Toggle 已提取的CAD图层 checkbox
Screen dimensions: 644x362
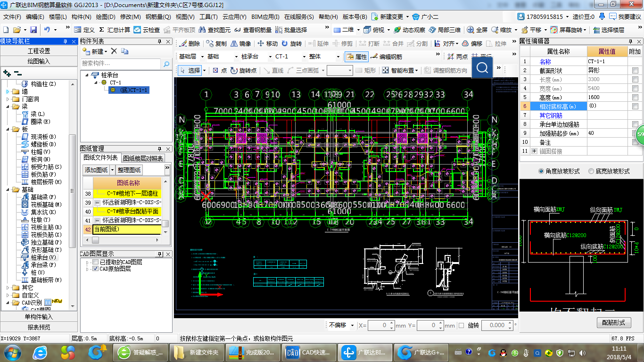point(96,262)
